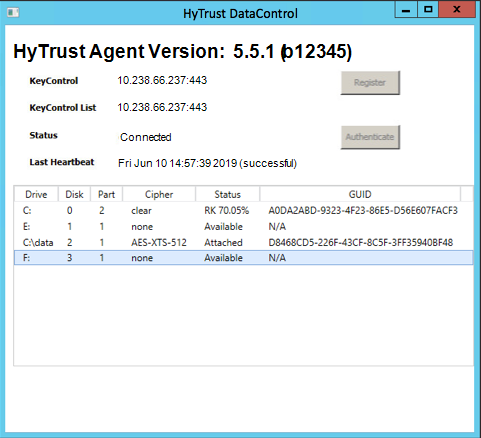Select the F: drive row
Viewport: 481px width, 438px height.
click(x=243, y=258)
